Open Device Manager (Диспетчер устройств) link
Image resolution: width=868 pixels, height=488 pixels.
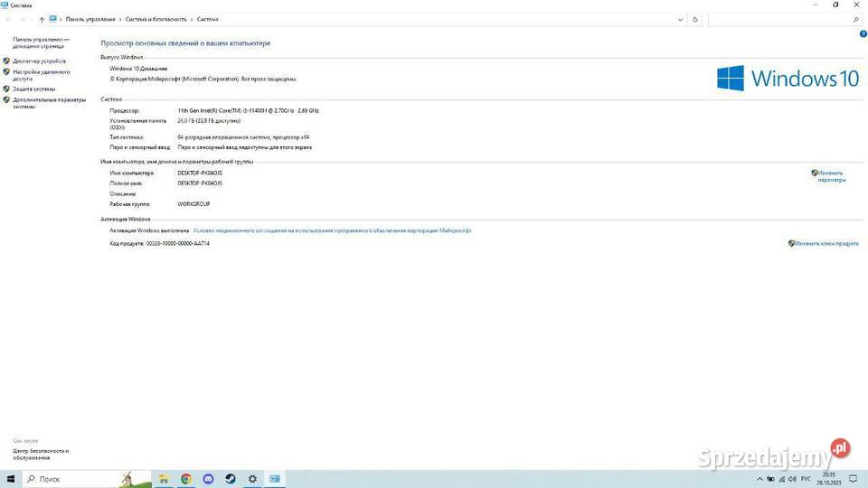coord(39,61)
